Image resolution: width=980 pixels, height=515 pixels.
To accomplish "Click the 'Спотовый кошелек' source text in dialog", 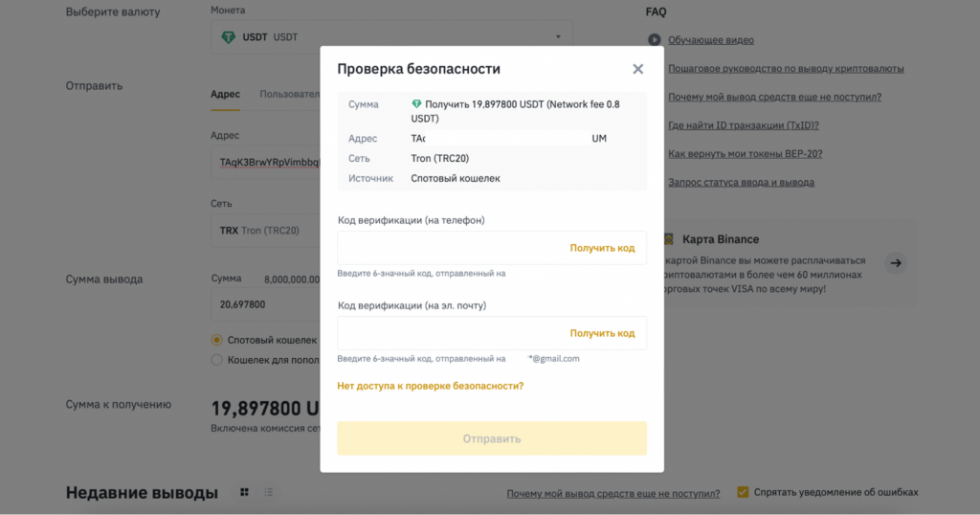I will tap(455, 179).
